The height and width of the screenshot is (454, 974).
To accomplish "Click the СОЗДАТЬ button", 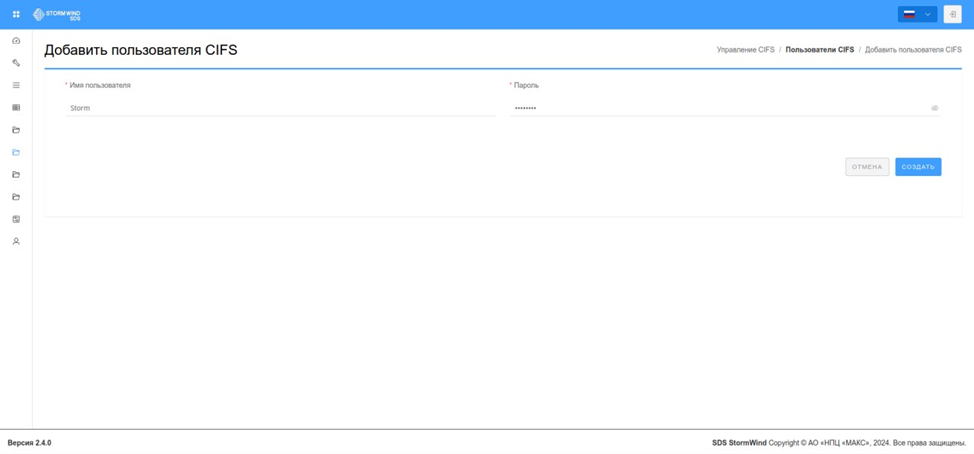I will point(918,167).
